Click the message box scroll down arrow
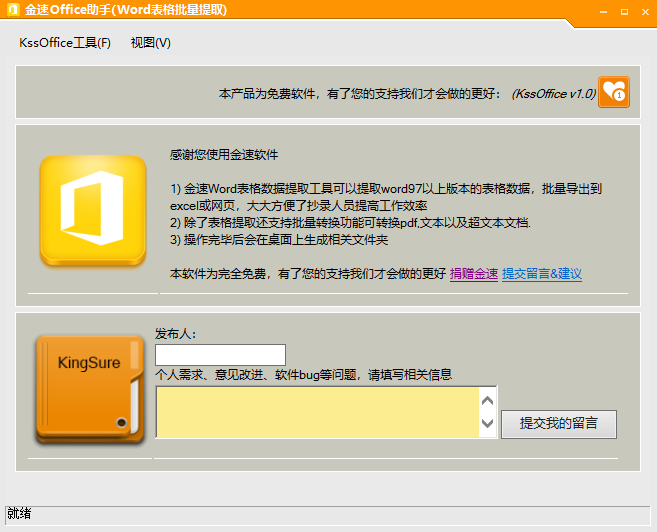Image resolution: width=657 pixels, height=532 pixels. [x=487, y=423]
